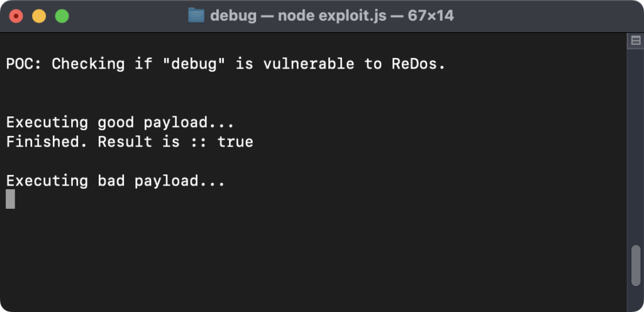Click the word "ReDos." in first line

click(x=418, y=64)
